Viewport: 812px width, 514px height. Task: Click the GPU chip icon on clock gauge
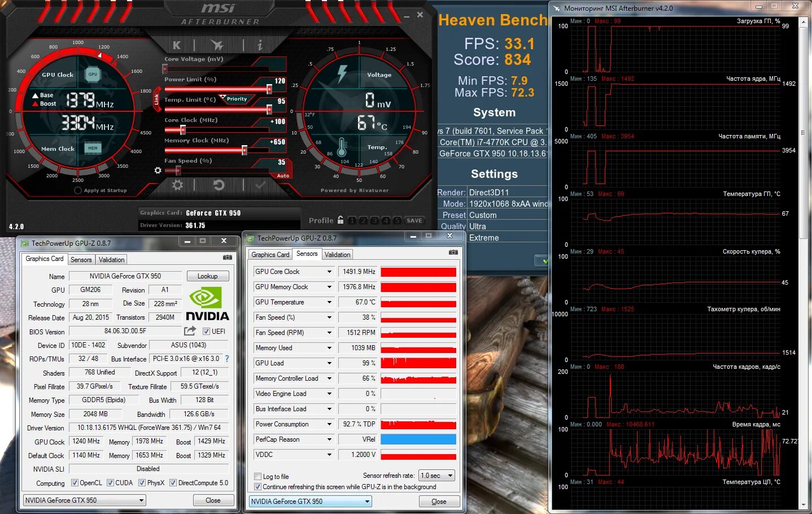click(93, 74)
